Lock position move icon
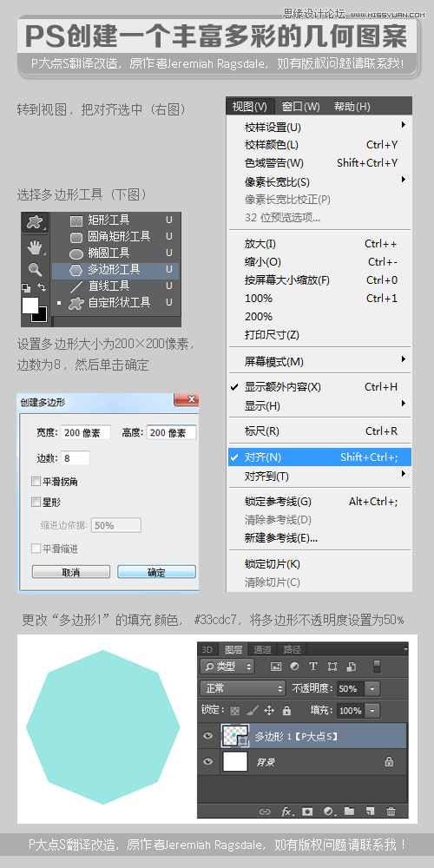The height and width of the screenshot is (868, 434). (270, 710)
